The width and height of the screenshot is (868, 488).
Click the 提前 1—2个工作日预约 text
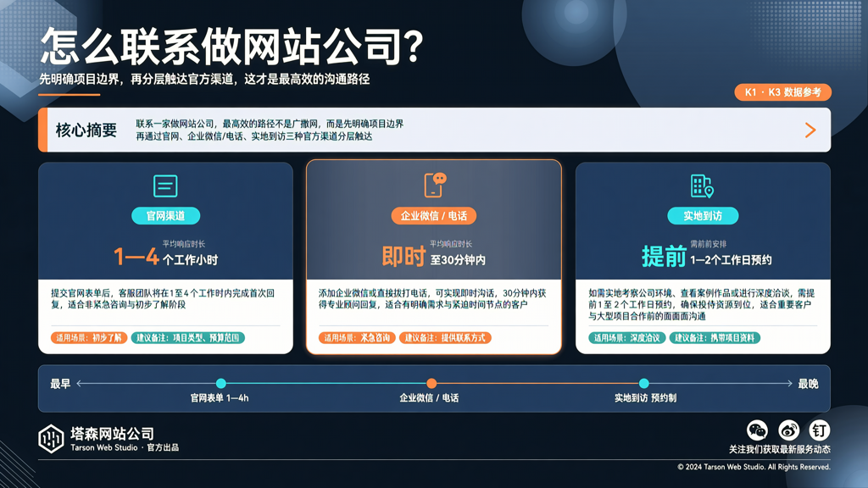point(706,258)
